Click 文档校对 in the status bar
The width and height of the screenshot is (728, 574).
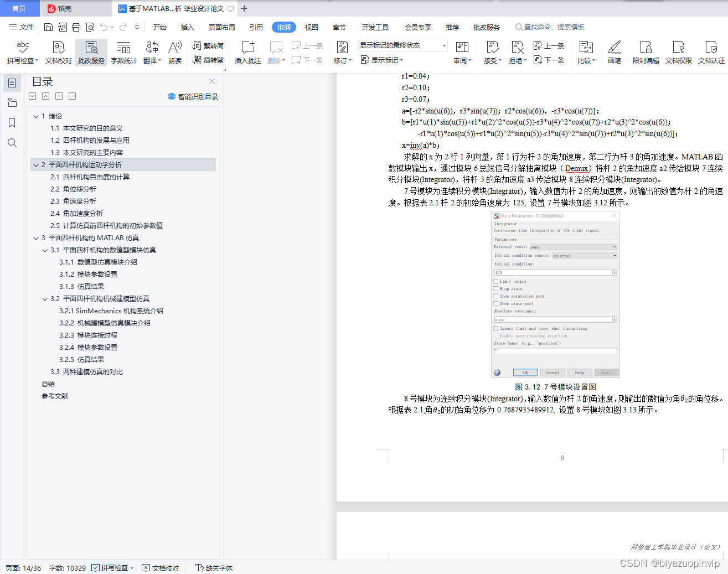pos(161,568)
